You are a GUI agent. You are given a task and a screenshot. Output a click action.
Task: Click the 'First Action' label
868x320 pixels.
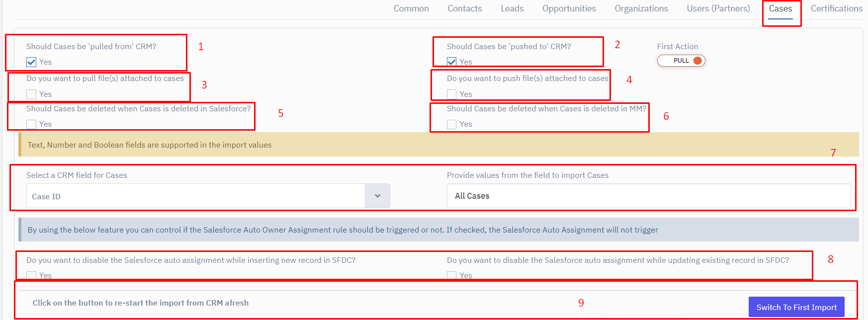pos(678,47)
